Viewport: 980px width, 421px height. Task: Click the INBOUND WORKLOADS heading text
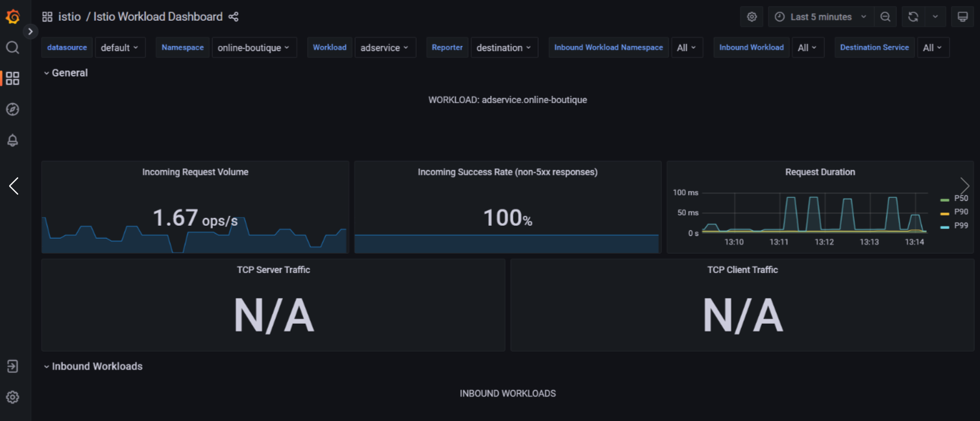point(508,394)
